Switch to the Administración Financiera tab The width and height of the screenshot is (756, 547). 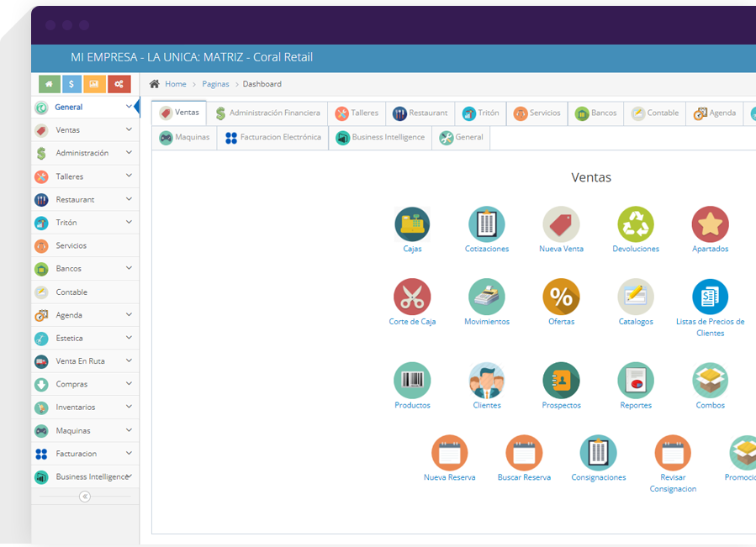[267, 113]
